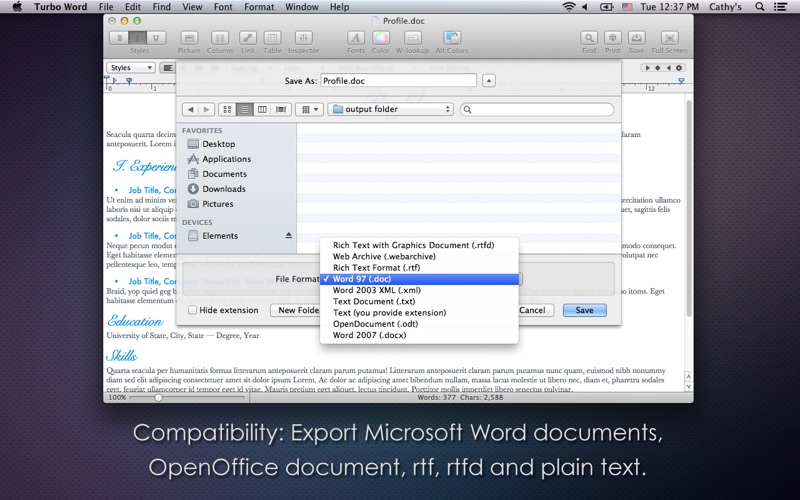This screenshot has height=500, width=800.
Task: Open W-lookup tool
Action: coord(412,38)
